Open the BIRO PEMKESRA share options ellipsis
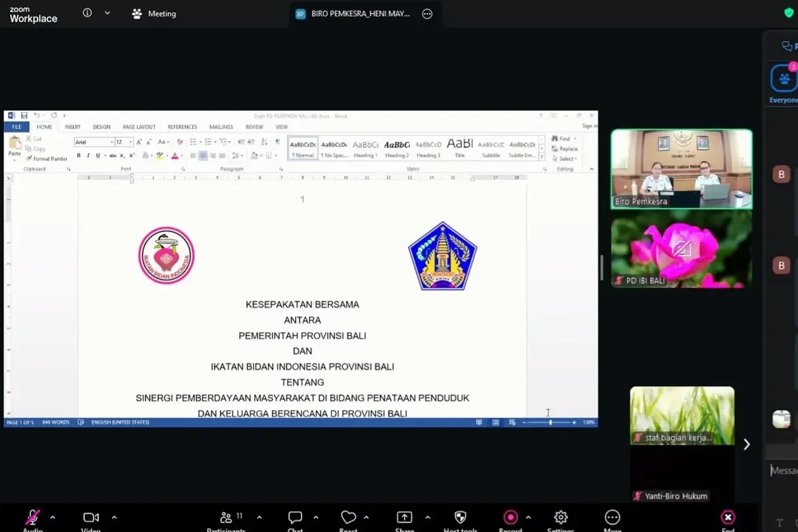798x532 pixels. (x=427, y=14)
